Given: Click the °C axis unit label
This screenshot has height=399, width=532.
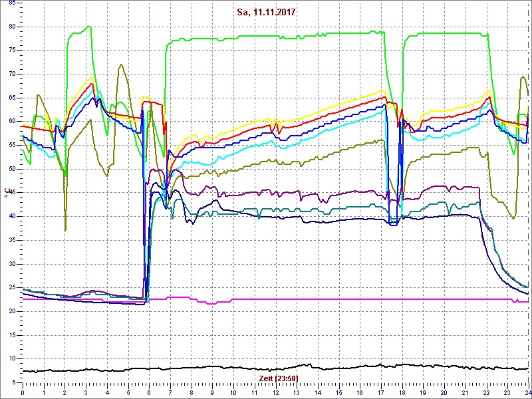Looking at the screenshot, I should tap(6, 193).
